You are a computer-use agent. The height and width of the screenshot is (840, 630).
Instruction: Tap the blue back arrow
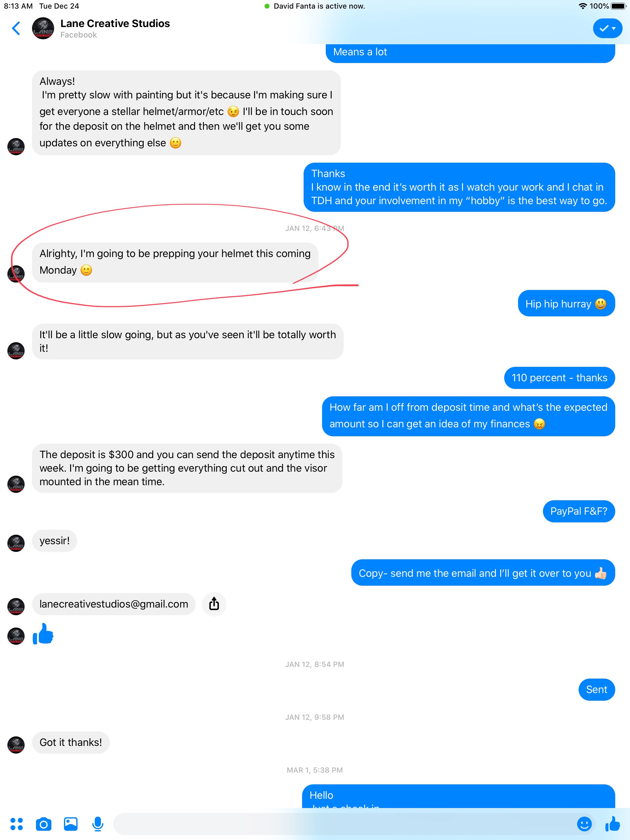16,29
